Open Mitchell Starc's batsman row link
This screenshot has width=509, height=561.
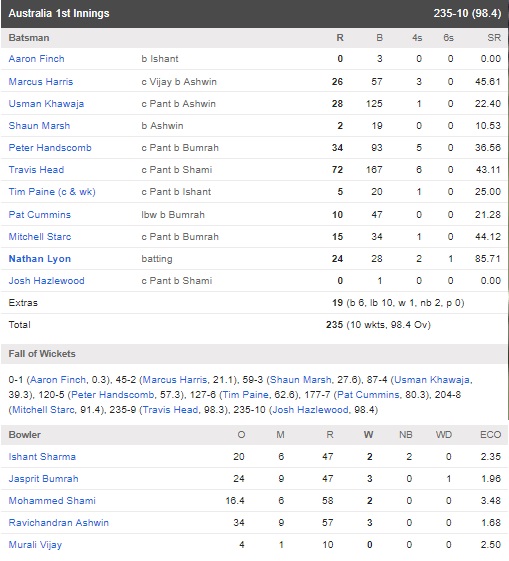pyautogui.click(x=40, y=236)
